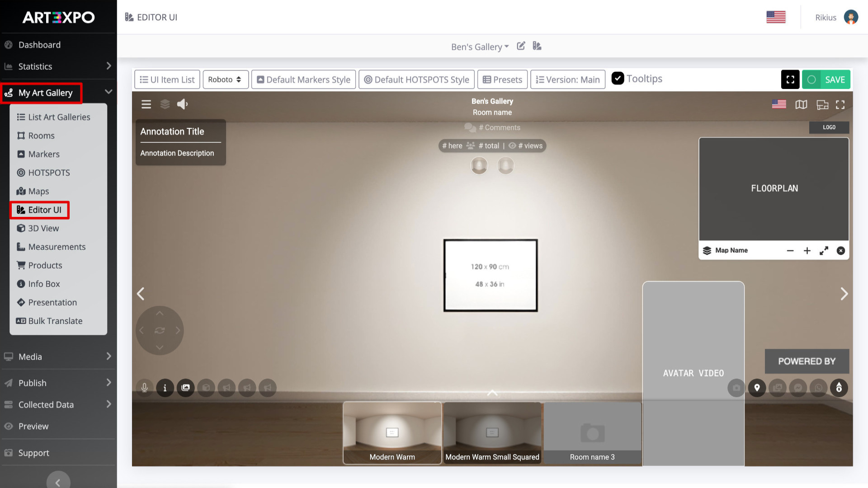
Task: Click the location pin icon at bottom right
Action: point(757,388)
